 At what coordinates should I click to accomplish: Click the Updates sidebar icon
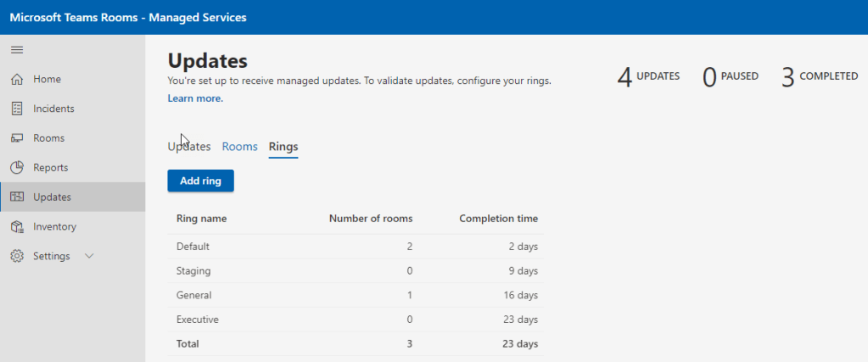pyautogui.click(x=16, y=198)
